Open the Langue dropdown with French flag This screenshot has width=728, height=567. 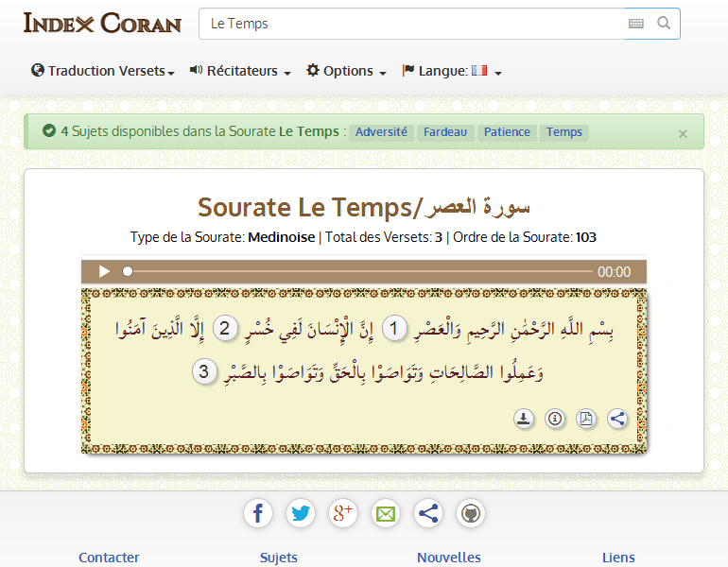452,71
